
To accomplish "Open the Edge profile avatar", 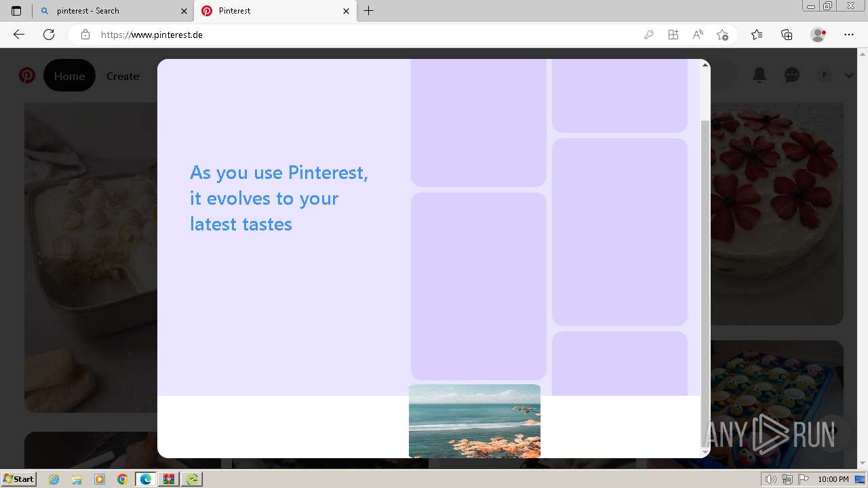I will tap(818, 35).
